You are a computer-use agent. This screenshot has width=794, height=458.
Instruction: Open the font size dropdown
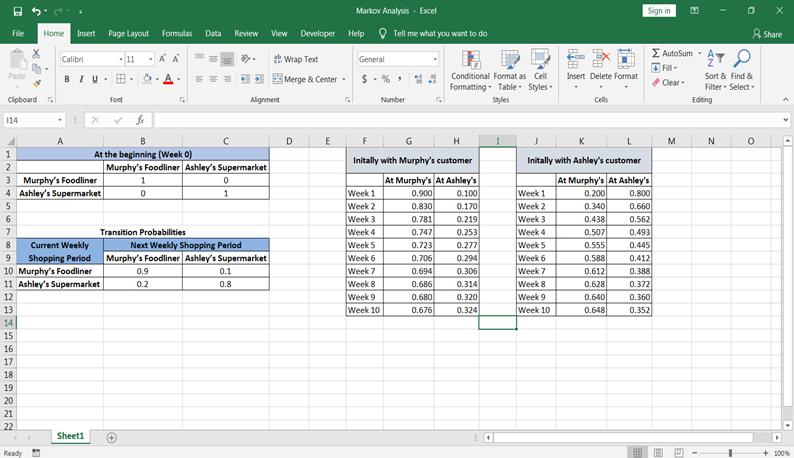point(151,59)
